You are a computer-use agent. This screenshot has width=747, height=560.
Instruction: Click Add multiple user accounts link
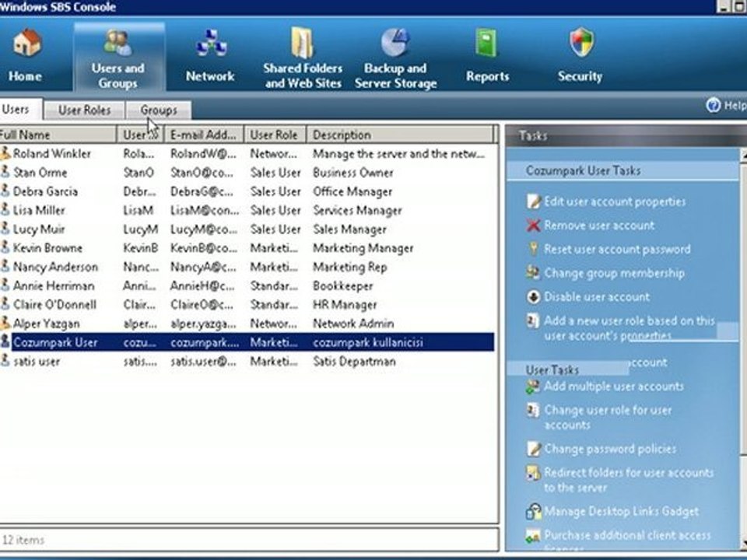pos(614,387)
